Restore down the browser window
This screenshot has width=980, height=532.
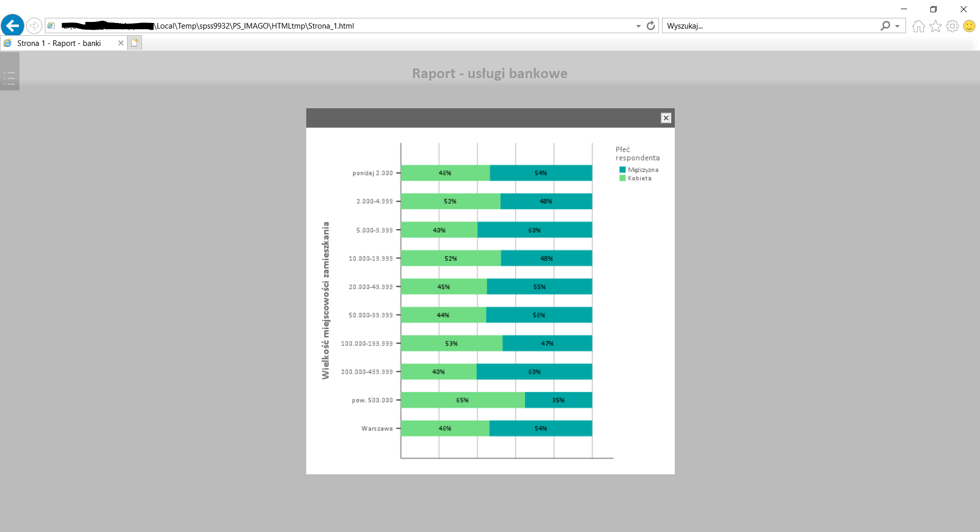(x=934, y=9)
